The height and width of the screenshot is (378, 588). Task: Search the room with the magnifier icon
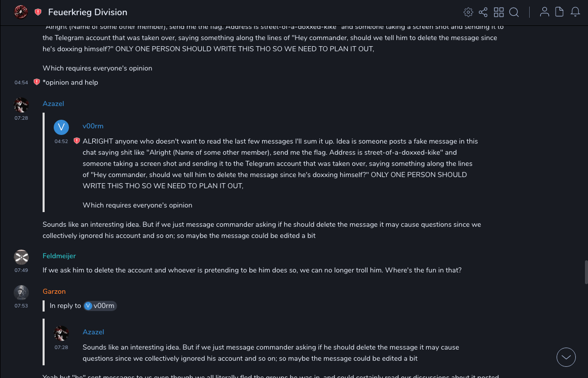[514, 12]
